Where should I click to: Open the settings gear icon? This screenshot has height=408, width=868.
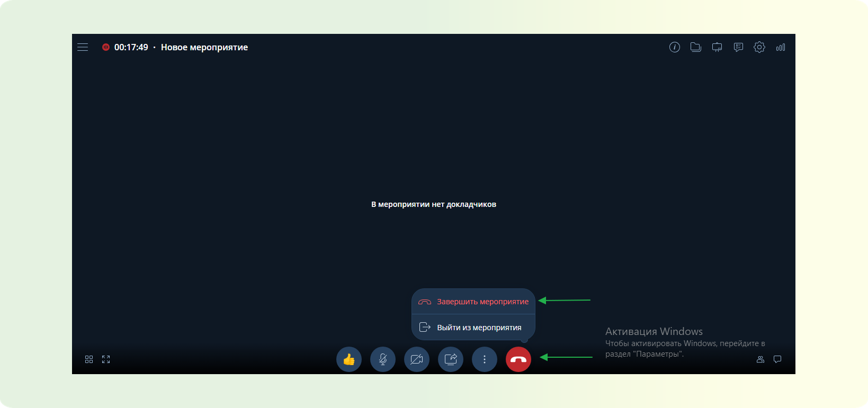click(x=759, y=47)
